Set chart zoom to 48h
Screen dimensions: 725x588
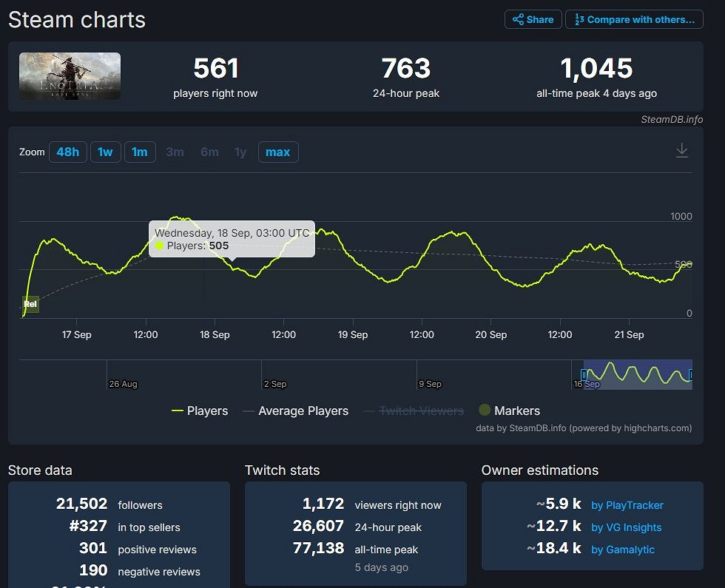coord(67,152)
